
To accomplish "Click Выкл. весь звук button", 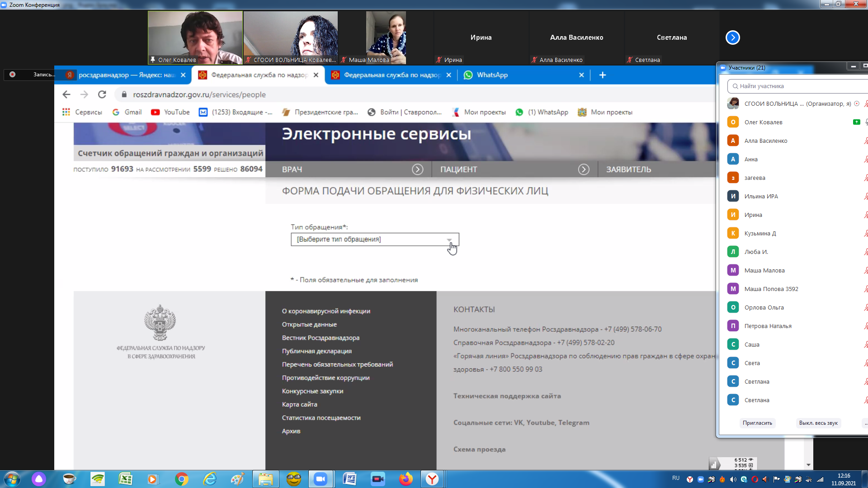I will [x=818, y=423].
